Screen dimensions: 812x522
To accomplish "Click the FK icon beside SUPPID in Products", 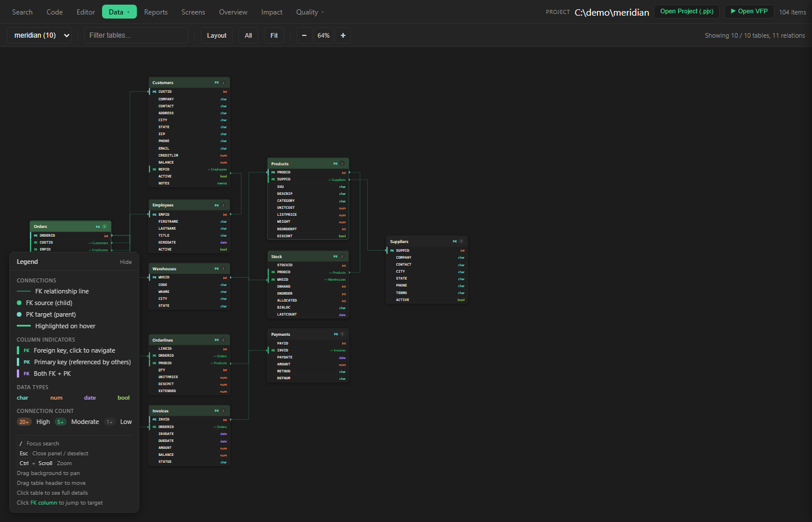I will pyautogui.click(x=273, y=179).
